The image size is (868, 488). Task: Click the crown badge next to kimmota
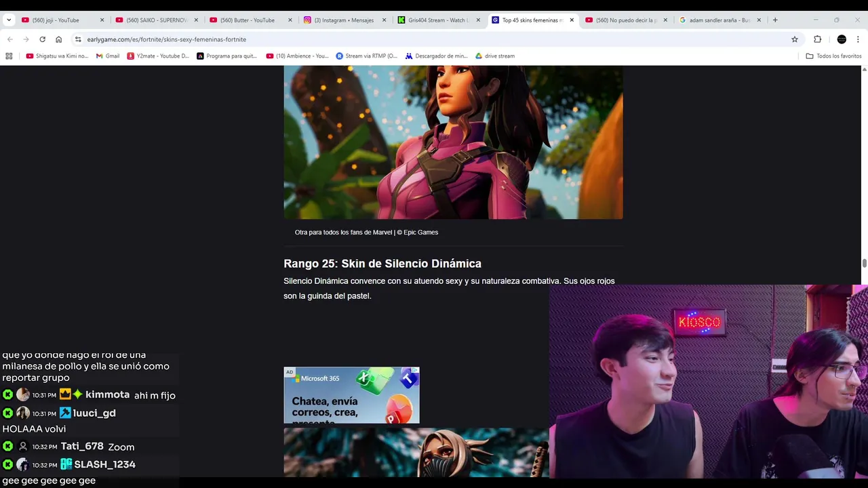coord(65,394)
